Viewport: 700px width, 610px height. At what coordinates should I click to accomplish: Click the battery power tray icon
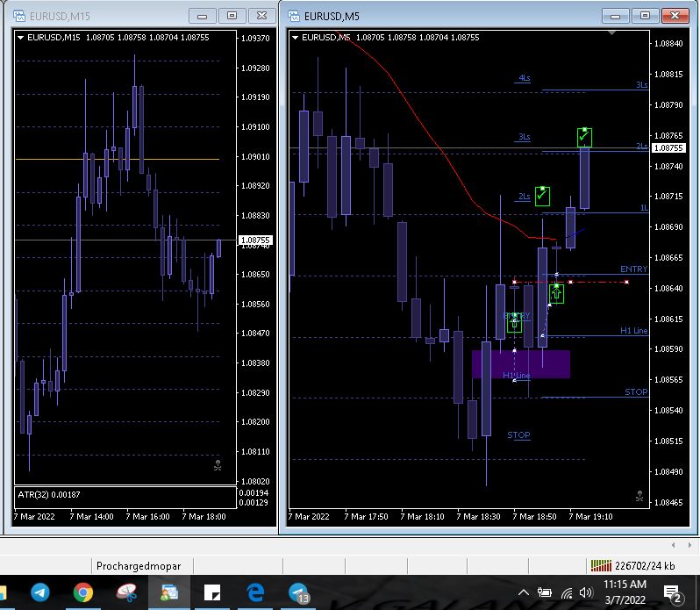(x=544, y=593)
